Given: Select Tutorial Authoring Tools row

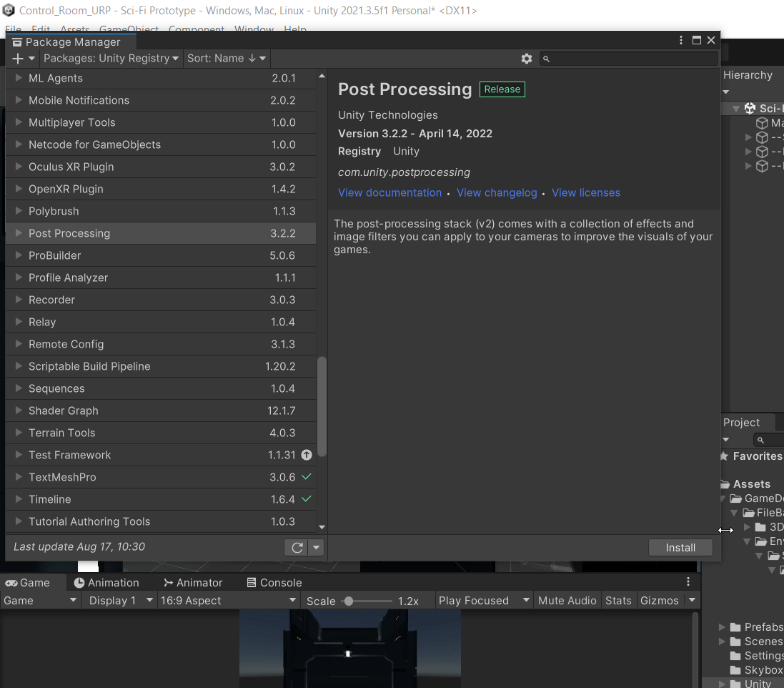Looking at the screenshot, I should click(161, 521).
